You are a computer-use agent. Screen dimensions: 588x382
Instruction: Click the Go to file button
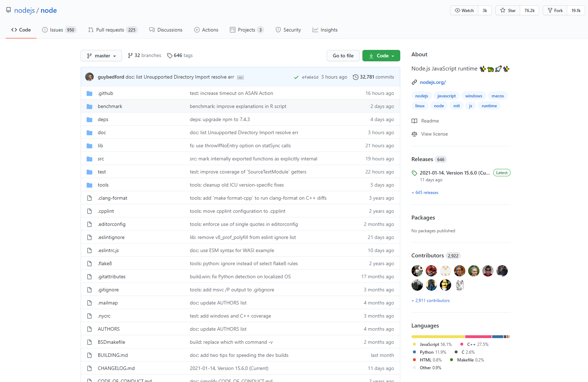(343, 56)
